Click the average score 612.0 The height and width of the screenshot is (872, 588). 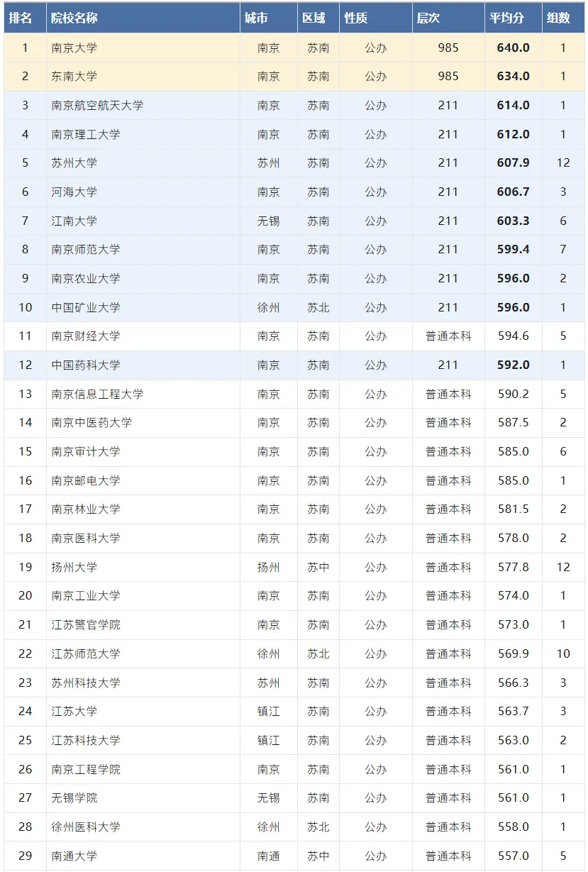tap(514, 135)
